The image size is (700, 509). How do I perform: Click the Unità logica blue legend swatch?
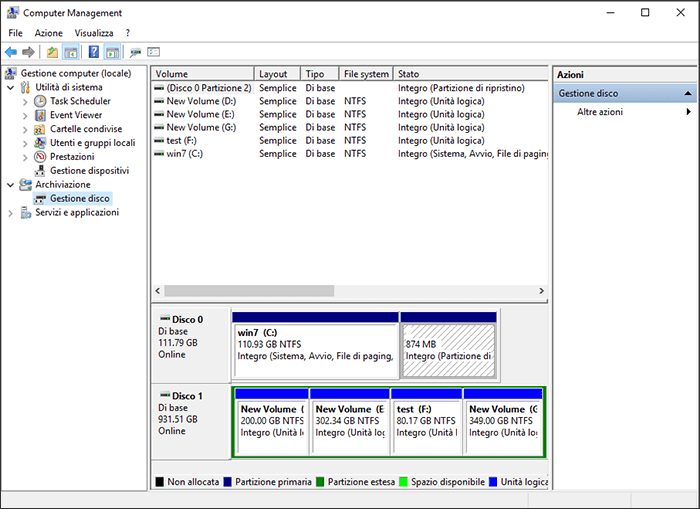493,482
